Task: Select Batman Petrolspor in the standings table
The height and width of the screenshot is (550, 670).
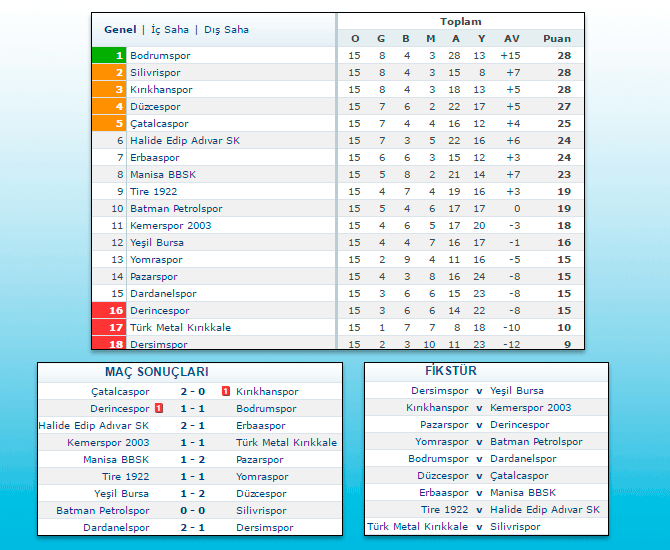Action: coord(176,209)
